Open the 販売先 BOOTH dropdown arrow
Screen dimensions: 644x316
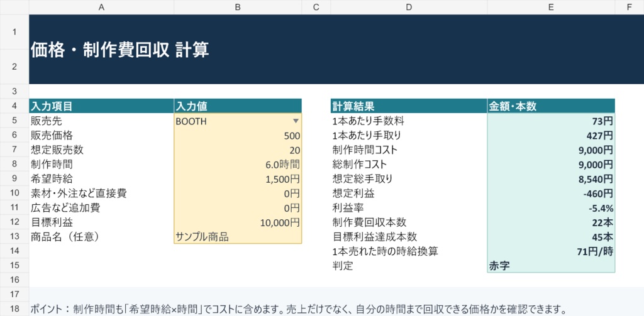click(296, 121)
